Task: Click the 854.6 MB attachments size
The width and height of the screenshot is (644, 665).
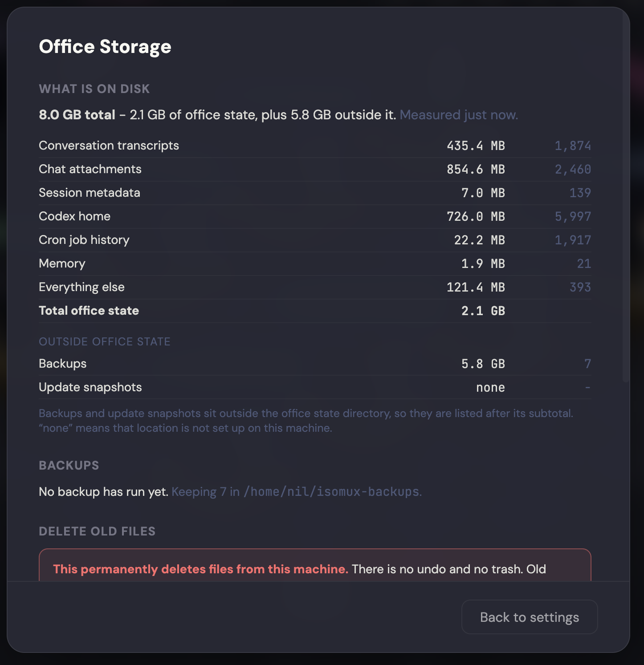Action: pos(476,169)
